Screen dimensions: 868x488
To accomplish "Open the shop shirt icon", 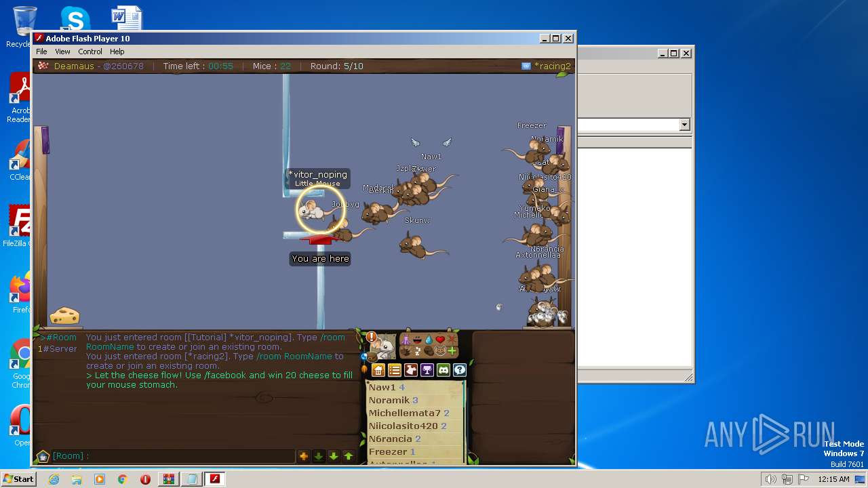I will pos(411,370).
